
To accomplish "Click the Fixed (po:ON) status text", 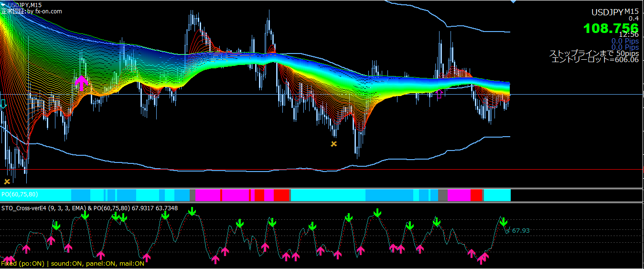I will pos(22,263).
